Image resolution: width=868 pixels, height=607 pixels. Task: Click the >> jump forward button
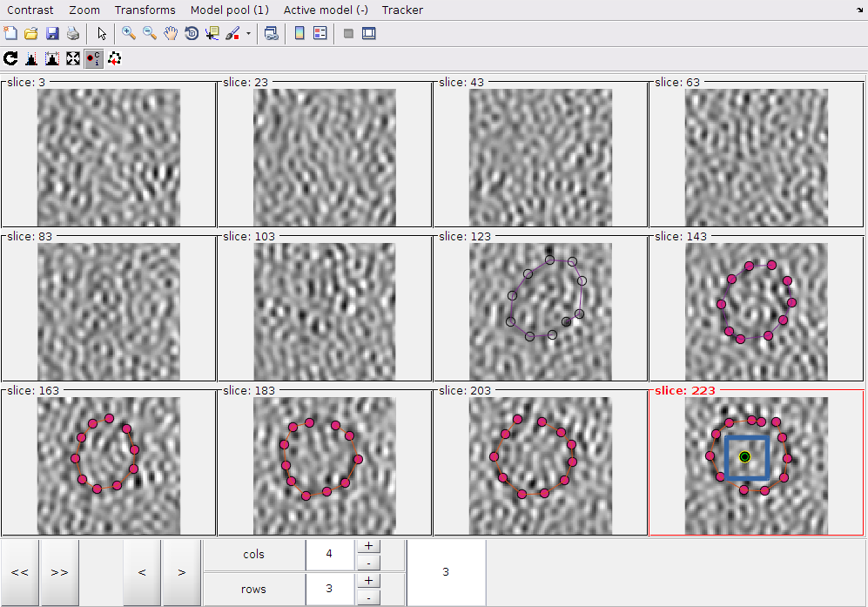click(59, 573)
